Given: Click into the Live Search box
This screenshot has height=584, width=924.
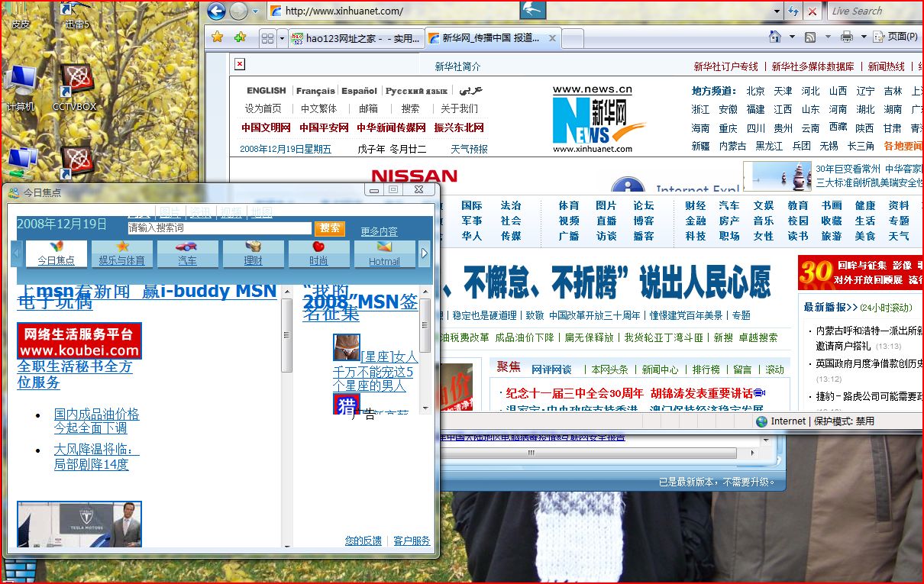Looking at the screenshot, I should point(874,11).
